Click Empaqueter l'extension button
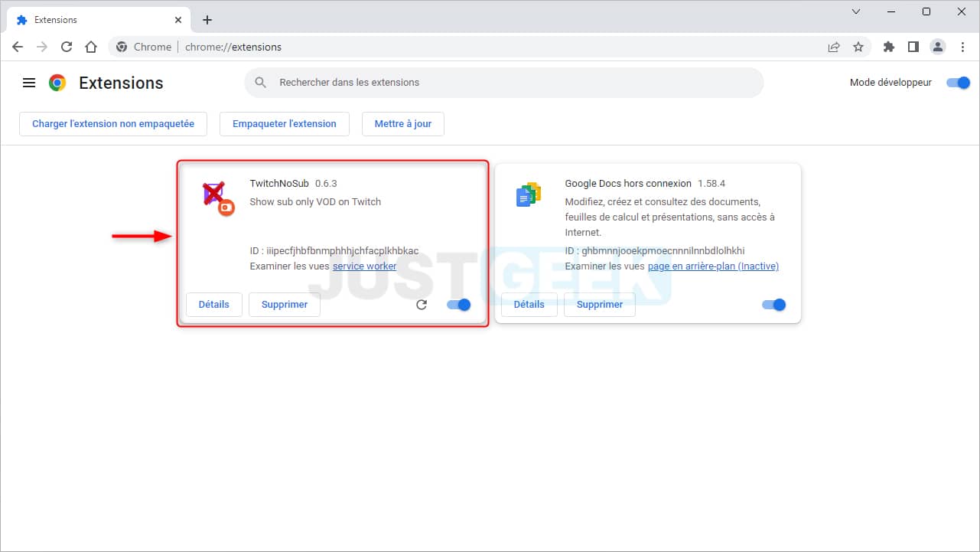The width and height of the screenshot is (980, 552). click(285, 124)
